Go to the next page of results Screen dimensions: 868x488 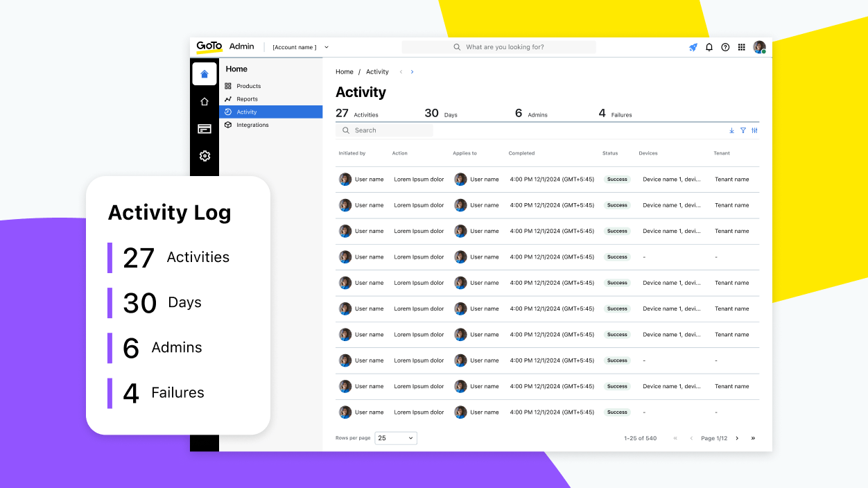[x=737, y=438]
